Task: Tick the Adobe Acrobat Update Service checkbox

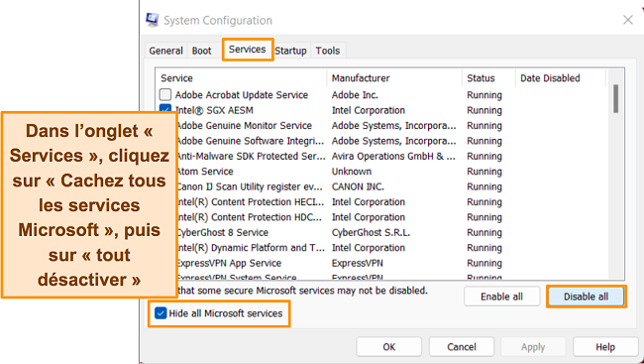Action: [x=165, y=94]
